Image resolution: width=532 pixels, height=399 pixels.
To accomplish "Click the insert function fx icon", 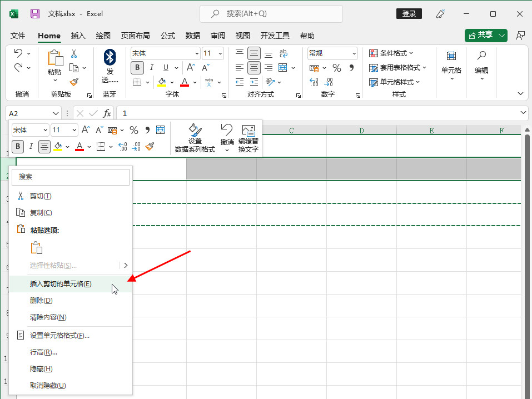I will (107, 113).
